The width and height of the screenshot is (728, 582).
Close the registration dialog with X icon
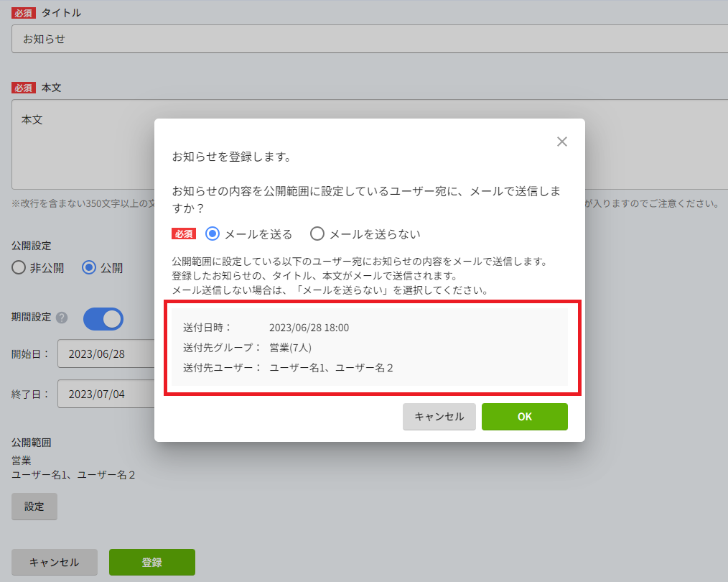[x=561, y=142]
